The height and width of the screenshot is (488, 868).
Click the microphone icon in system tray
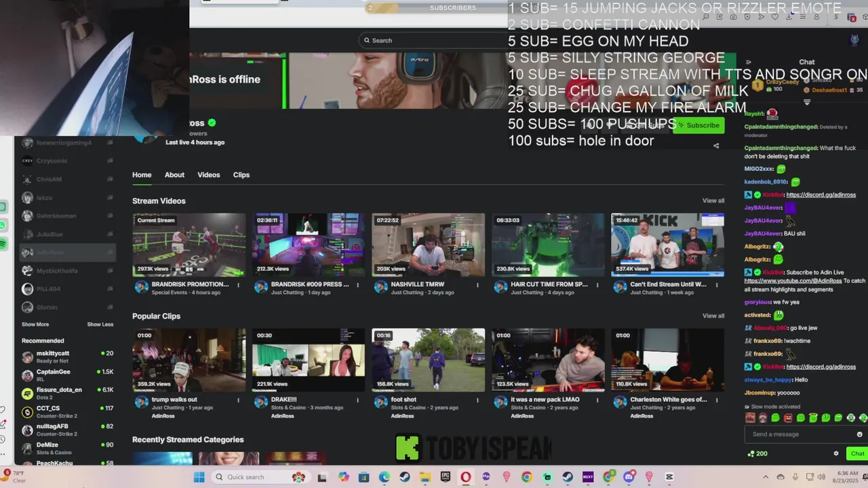[x=795, y=477]
